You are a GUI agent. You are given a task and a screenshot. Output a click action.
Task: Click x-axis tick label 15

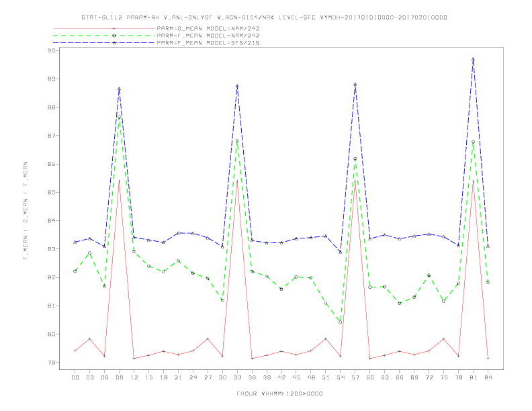coord(148,377)
